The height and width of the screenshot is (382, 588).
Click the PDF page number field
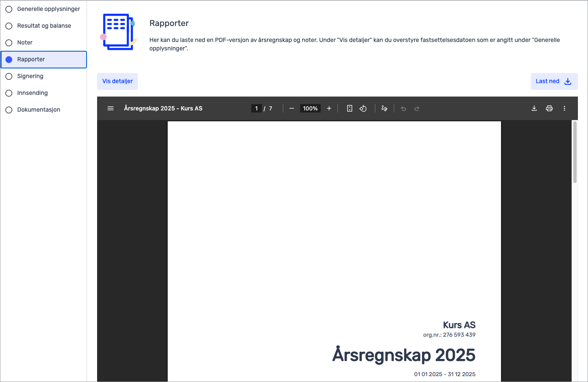[256, 108]
